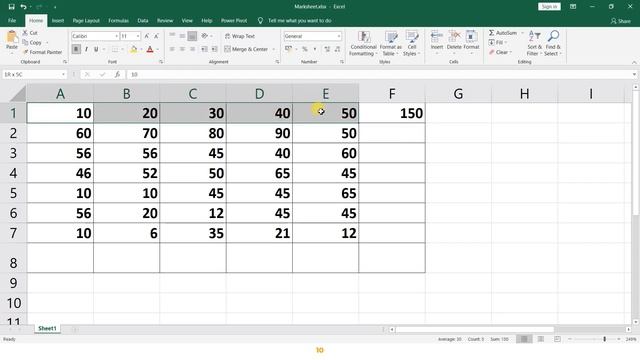Apply cell borders with the Borders icon
640x360 pixels.
point(115,49)
